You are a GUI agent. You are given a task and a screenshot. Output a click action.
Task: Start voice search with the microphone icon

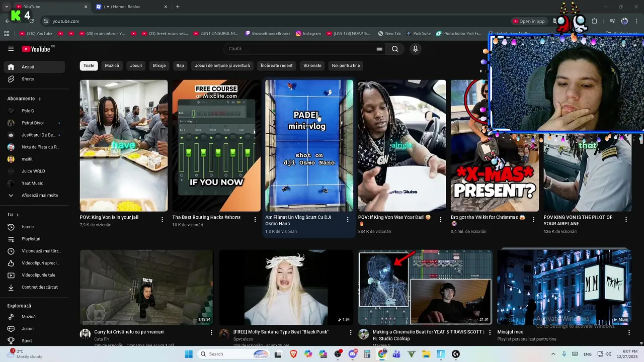pyautogui.click(x=415, y=49)
